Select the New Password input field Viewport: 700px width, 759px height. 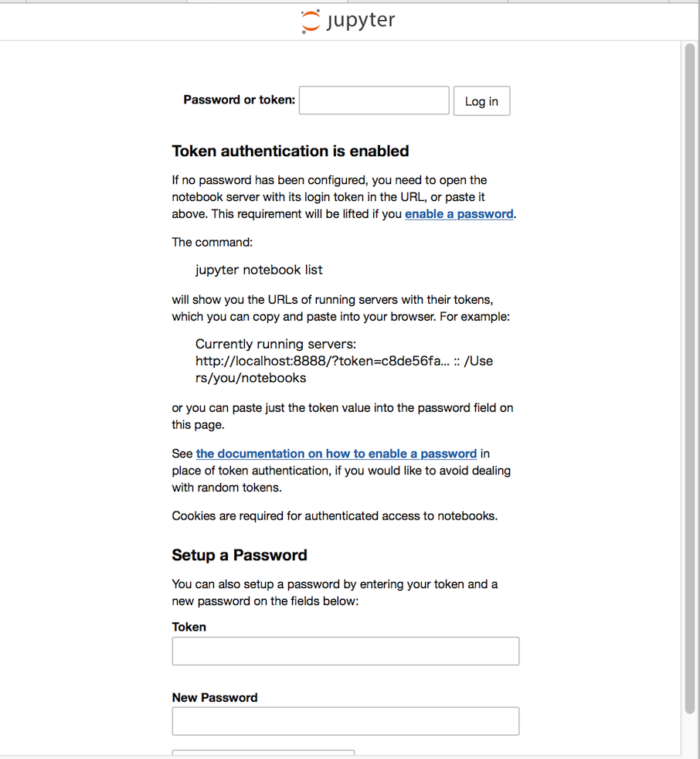point(345,721)
